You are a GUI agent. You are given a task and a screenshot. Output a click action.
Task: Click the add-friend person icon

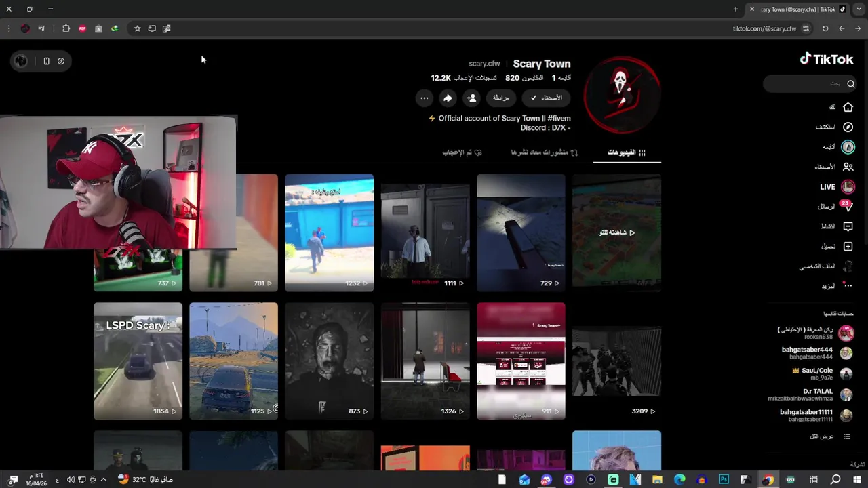click(471, 98)
